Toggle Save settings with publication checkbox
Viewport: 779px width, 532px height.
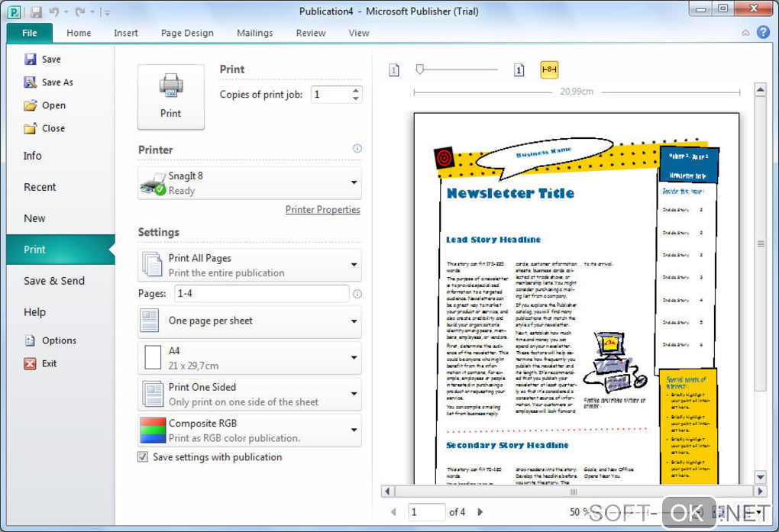(143, 457)
